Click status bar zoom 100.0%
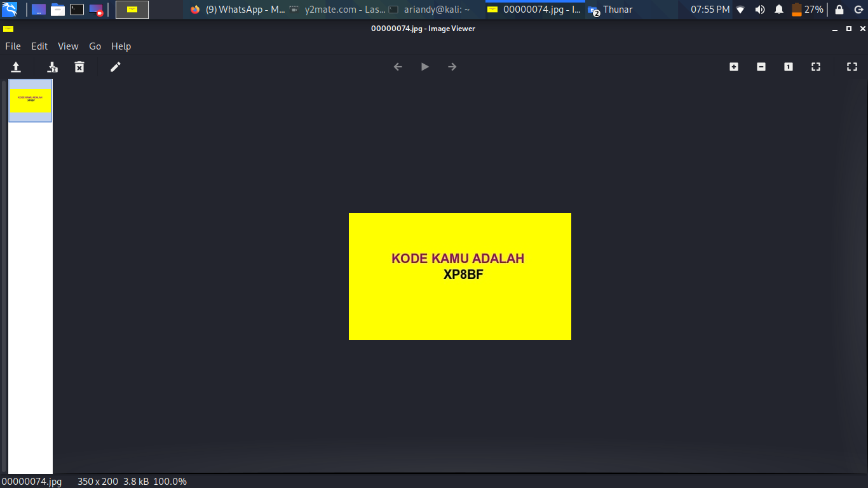This screenshot has height=488, width=868. (170, 482)
